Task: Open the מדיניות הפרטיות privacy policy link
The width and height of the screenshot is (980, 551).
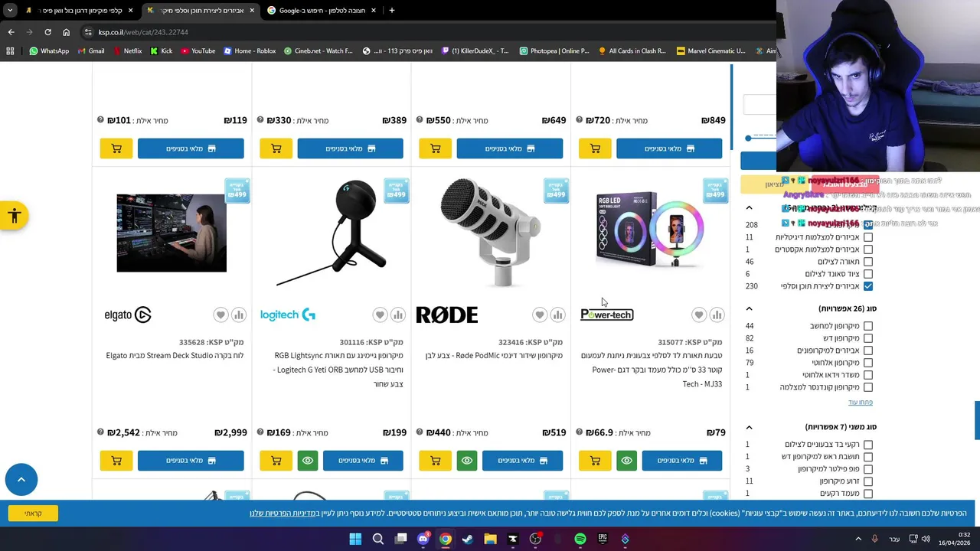Action: tap(284, 514)
